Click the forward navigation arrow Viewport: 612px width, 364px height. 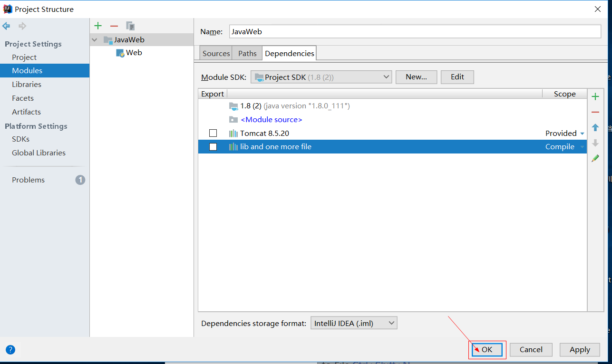[x=22, y=26]
